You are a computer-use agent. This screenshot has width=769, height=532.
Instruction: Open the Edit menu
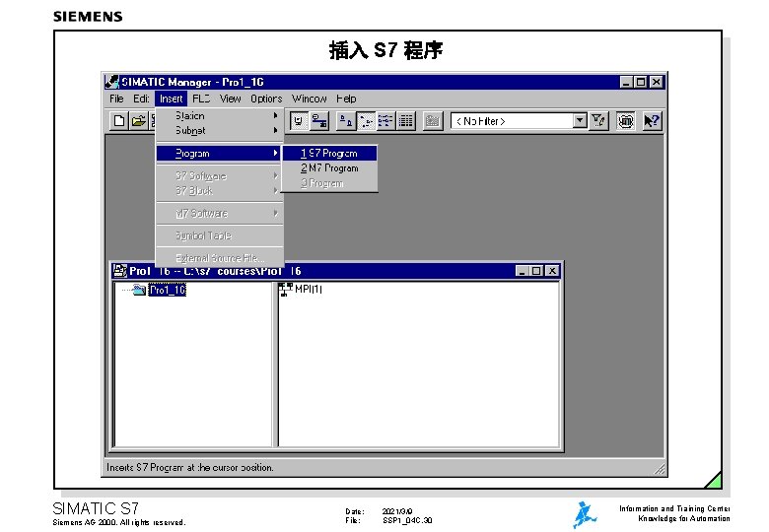(141, 99)
